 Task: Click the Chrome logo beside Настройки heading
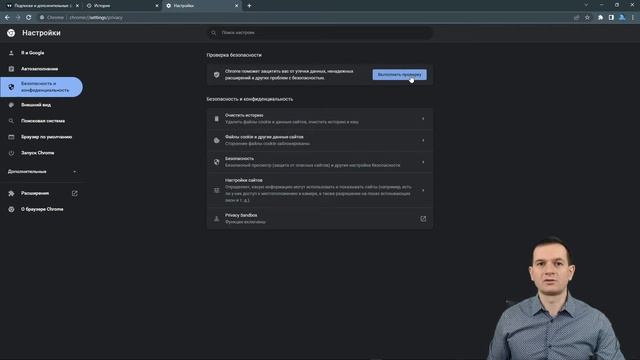tap(11, 33)
